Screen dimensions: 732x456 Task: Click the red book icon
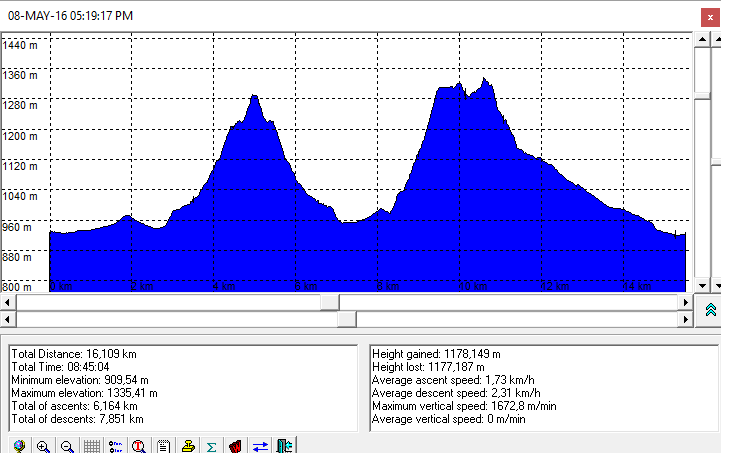(235, 446)
